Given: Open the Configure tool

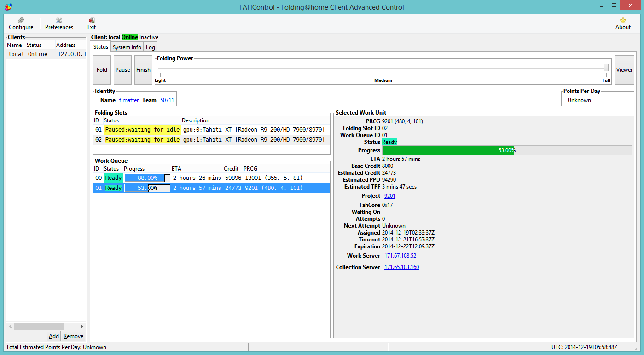Looking at the screenshot, I should [x=21, y=23].
